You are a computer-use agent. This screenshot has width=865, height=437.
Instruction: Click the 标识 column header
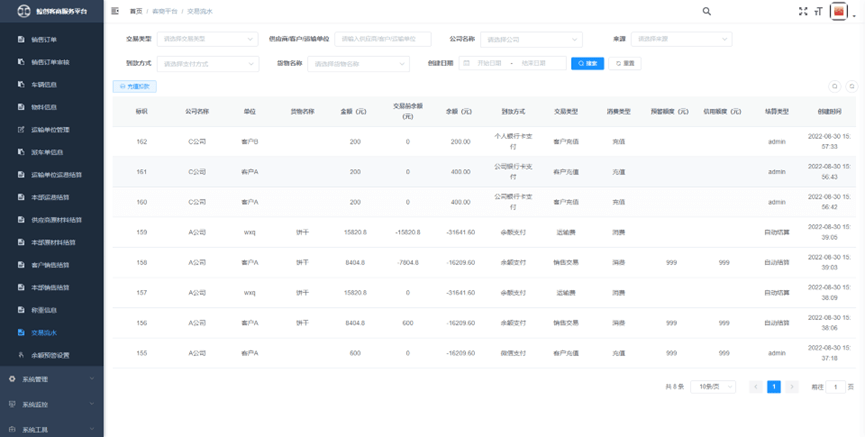[x=142, y=111]
